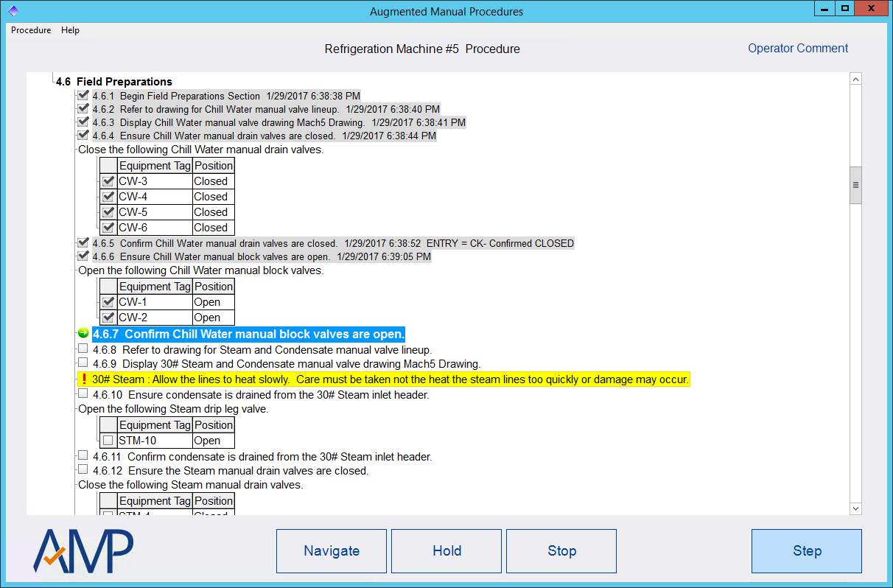This screenshot has width=893, height=588.
Task: Open the Procedure menu
Action: [x=31, y=30]
